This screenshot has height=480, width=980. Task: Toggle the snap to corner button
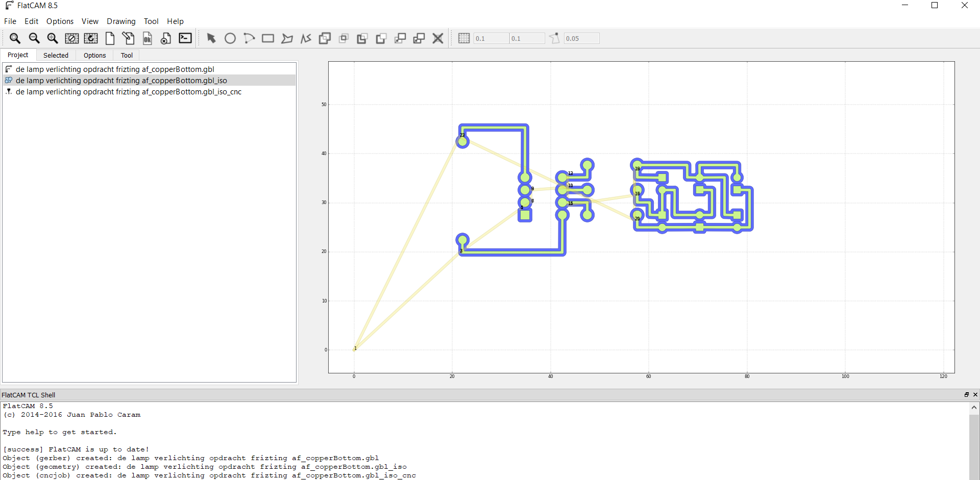554,38
